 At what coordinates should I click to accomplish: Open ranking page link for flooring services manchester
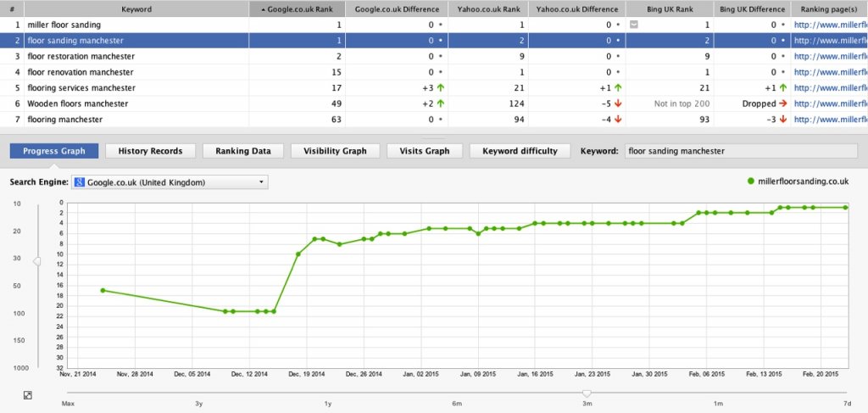pyautogui.click(x=831, y=87)
